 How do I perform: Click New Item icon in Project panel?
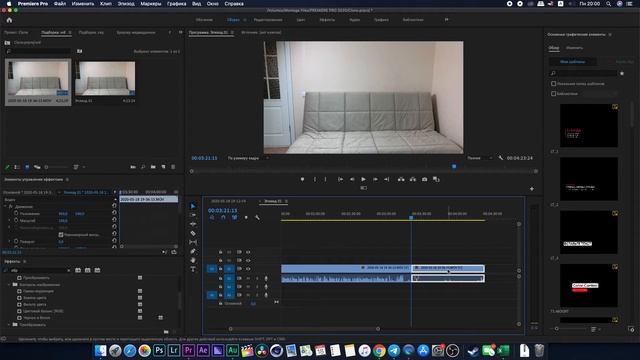point(163,167)
